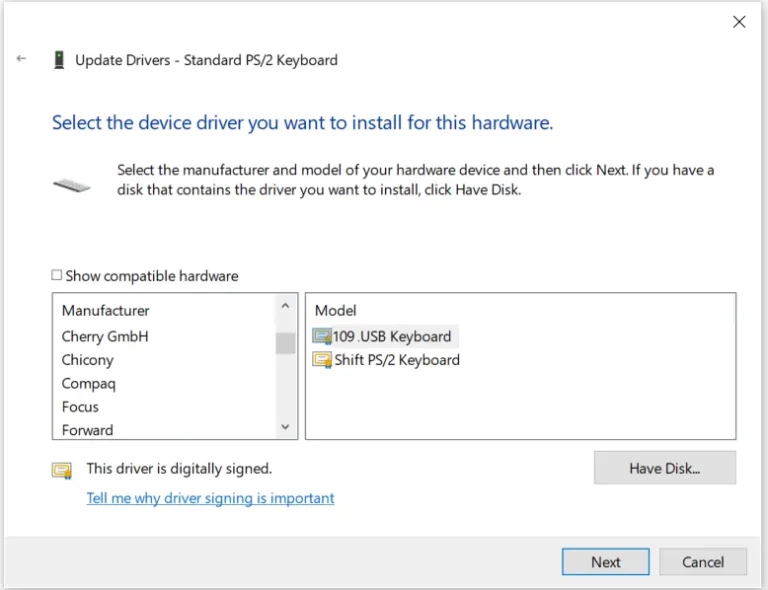Click the keyboard hardware illustration icon
This screenshot has width=768, height=590.
pos(72,186)
